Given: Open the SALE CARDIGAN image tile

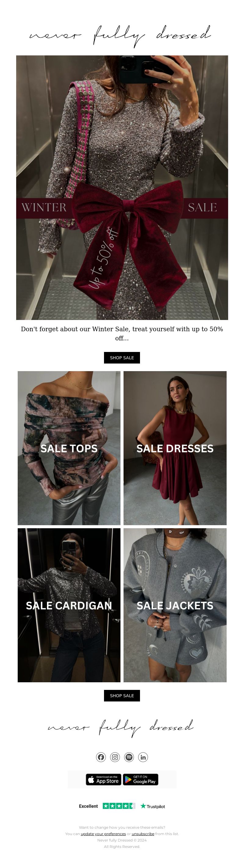Looking at the screenshot, I should coord(69,605).
